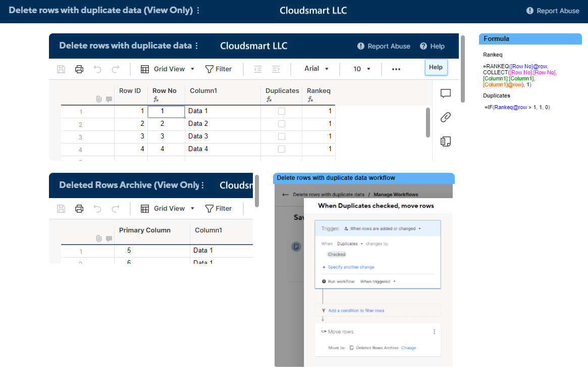
Task: Click the IF Duplicates formula text in the Formula widget
Action: (x=517, y=108)
